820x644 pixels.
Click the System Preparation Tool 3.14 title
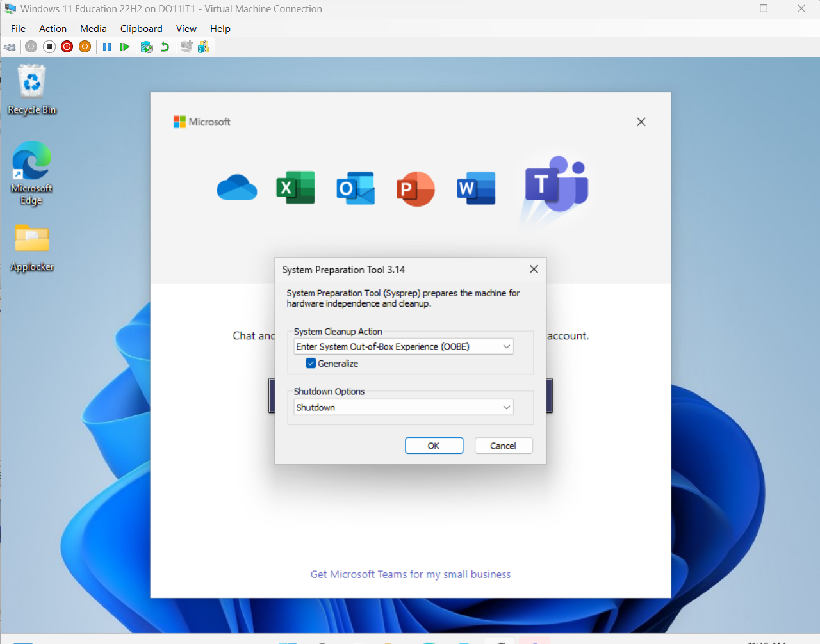(x=343, y=270)
